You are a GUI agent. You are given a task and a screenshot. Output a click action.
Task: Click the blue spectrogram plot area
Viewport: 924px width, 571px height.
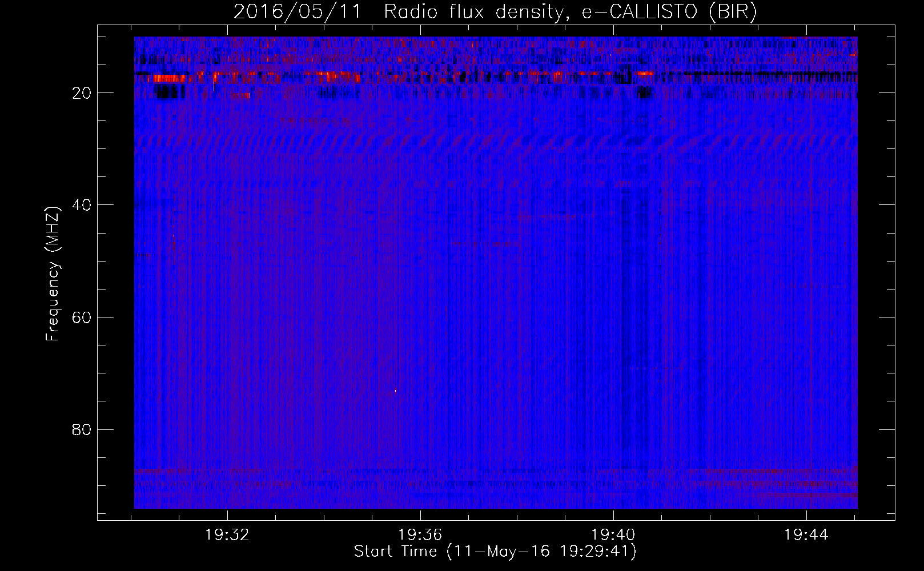pyautogui.click(x=496, y=272)
